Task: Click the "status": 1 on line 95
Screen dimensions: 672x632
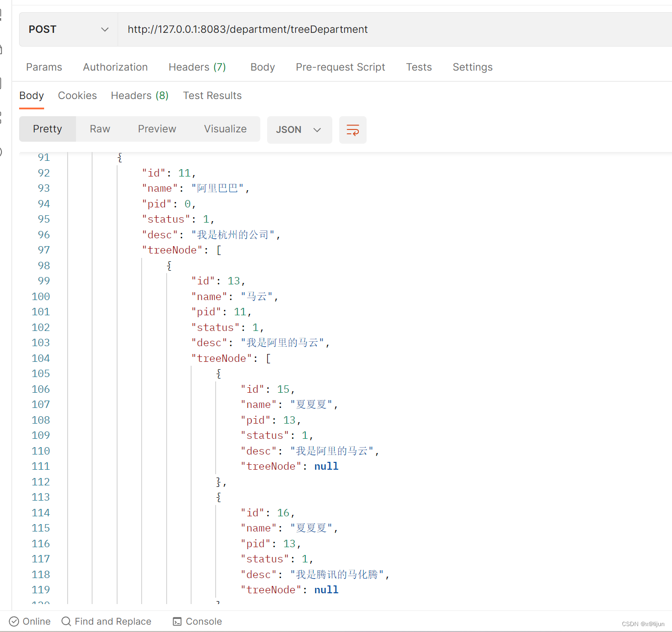Action: 178,219
